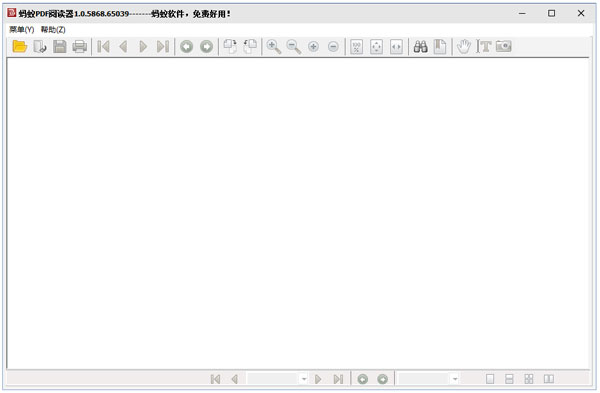Image resolution: width=600 pixels, height=393 pixels.
Task: Open search with the binoculars icon
Action: [x=420, y=47]
